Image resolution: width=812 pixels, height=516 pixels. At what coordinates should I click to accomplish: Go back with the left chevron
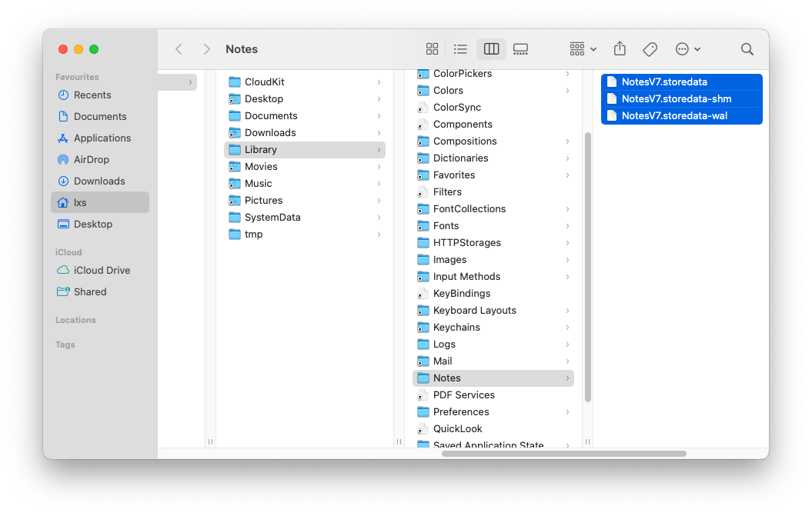(179, 49)
